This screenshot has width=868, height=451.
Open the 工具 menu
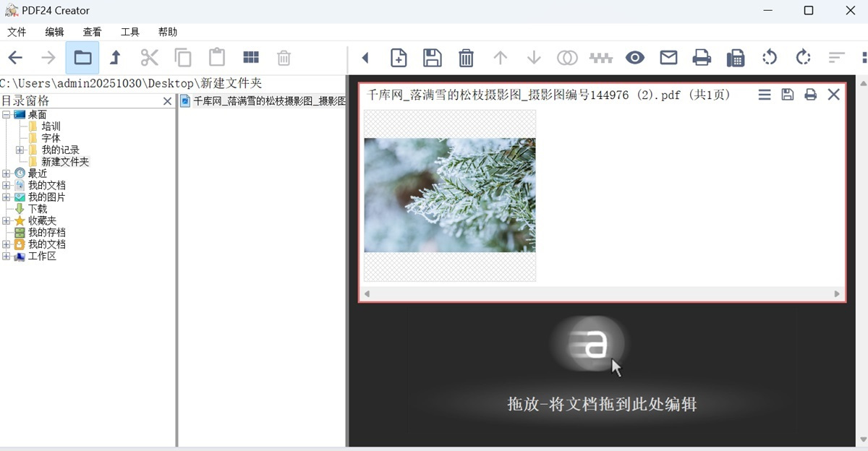tap(129, 31)
